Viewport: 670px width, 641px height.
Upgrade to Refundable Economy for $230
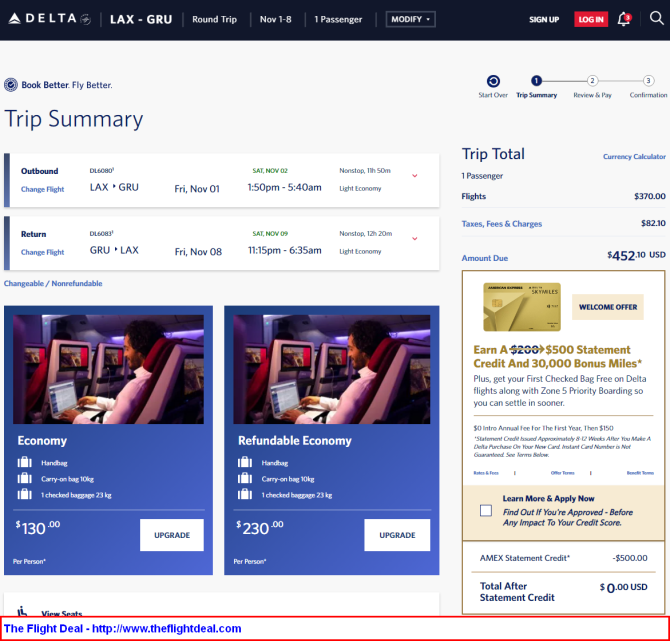point(397,535)
